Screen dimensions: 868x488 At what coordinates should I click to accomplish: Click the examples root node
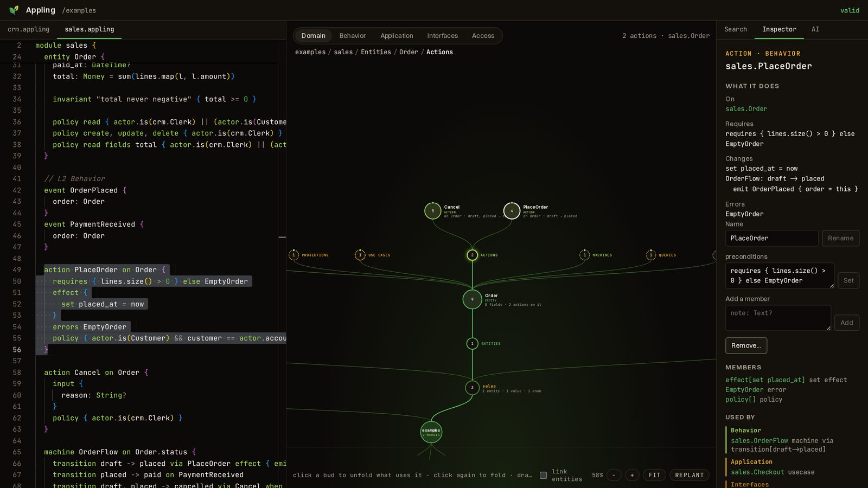click(x=431, y=432)
